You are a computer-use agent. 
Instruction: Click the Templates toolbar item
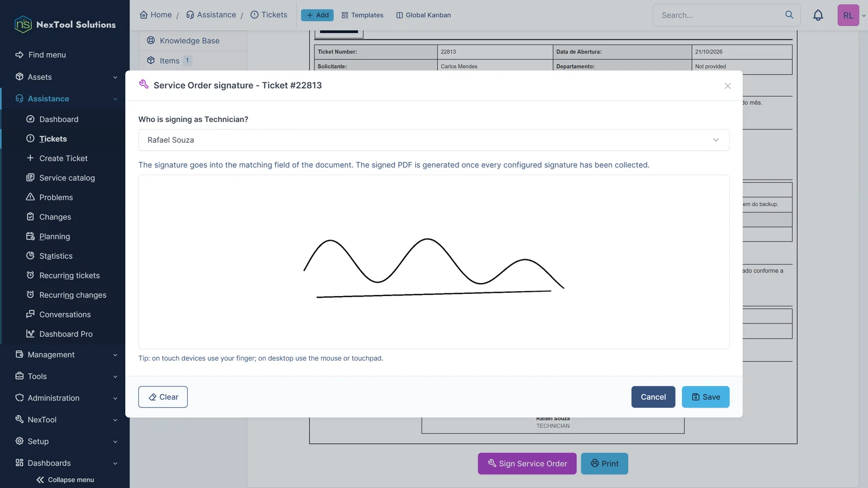(362, 15)
